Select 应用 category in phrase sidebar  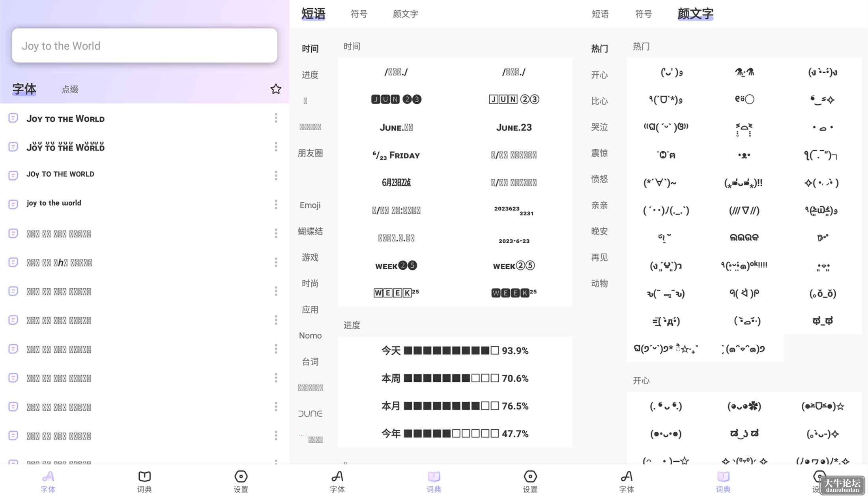[310, 309]
